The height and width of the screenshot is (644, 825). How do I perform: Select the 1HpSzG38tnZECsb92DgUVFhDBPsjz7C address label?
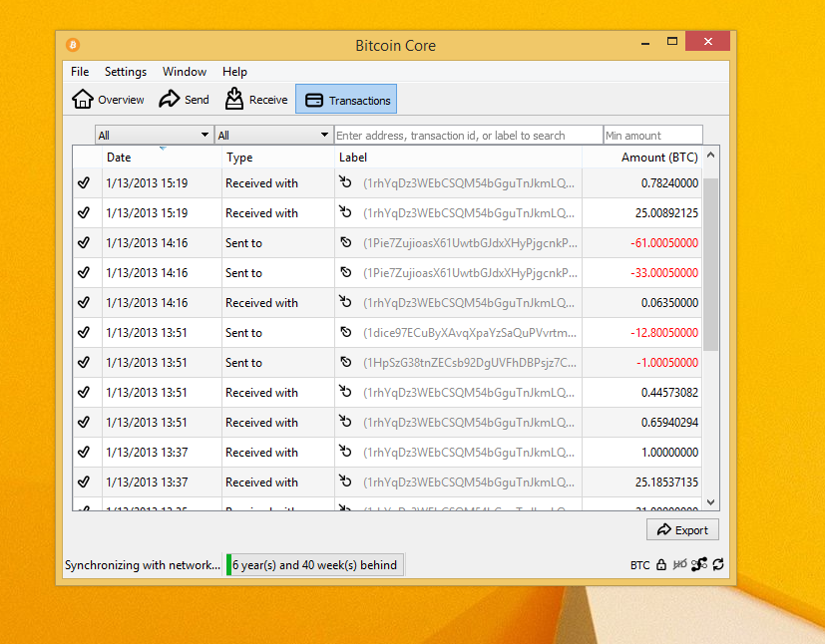tap(470, 363)
